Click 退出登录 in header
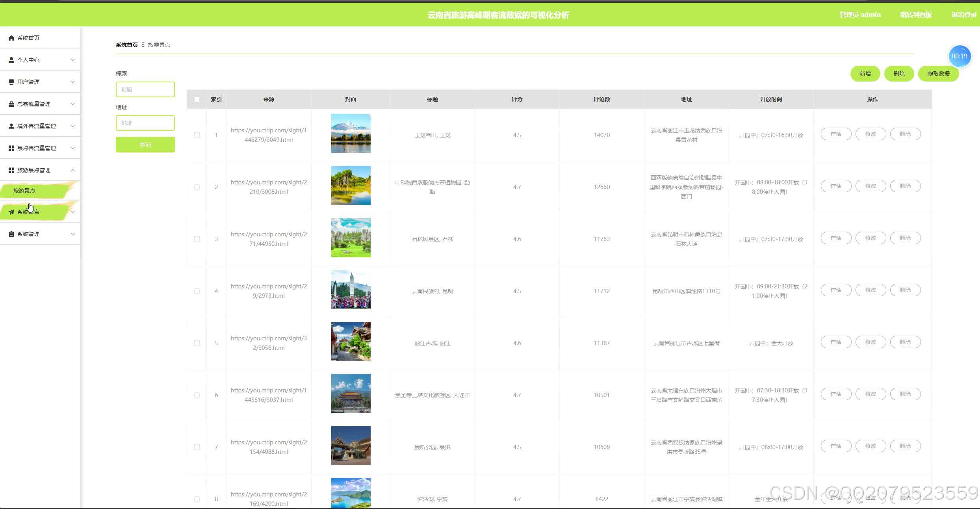The image size is (980, 509). 964,15
